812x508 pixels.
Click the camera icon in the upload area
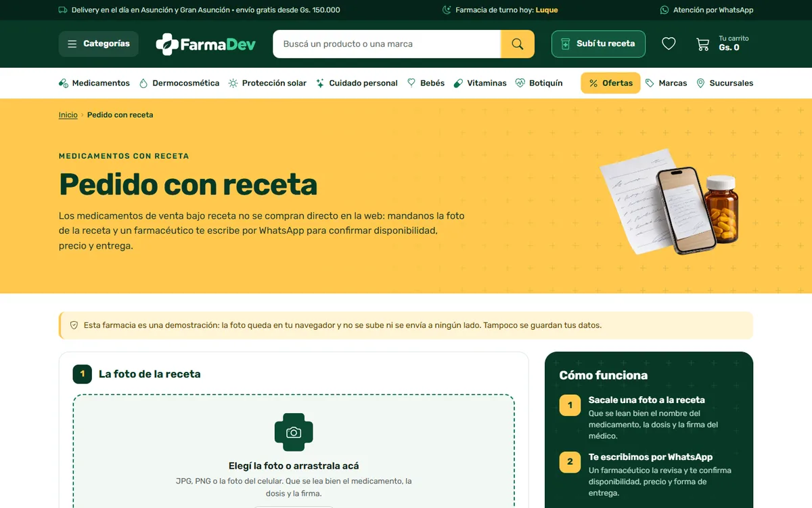pyautogui.click(x=294, y=432)
